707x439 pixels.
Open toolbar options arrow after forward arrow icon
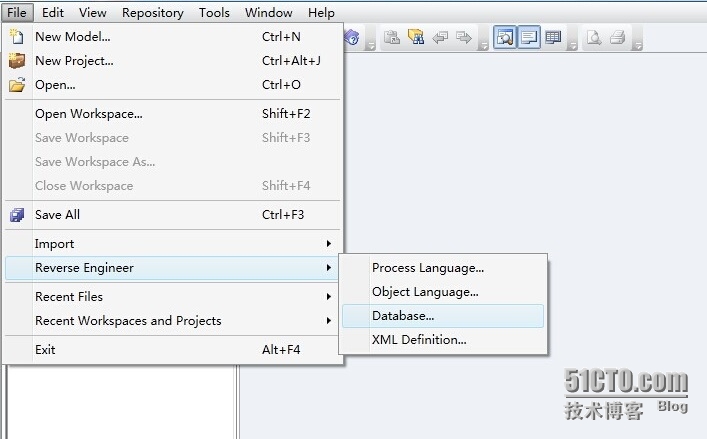483,46
